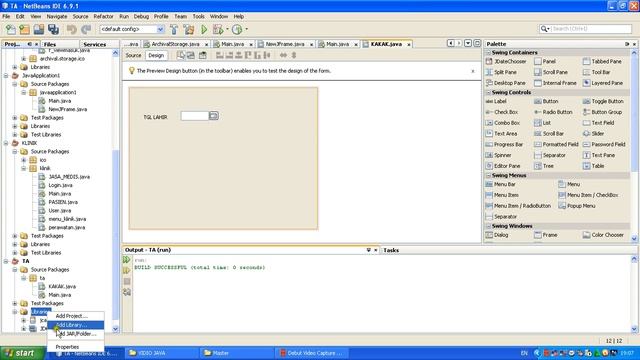Re-run the build from Output panel
Screen dimensions: 640x360
(127, 260)
